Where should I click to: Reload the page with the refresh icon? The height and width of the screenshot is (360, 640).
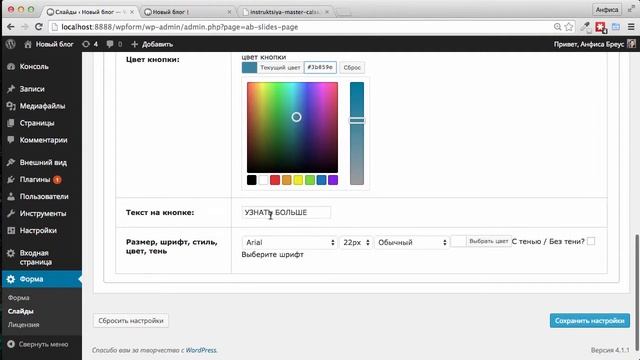[x=39, y=27]
